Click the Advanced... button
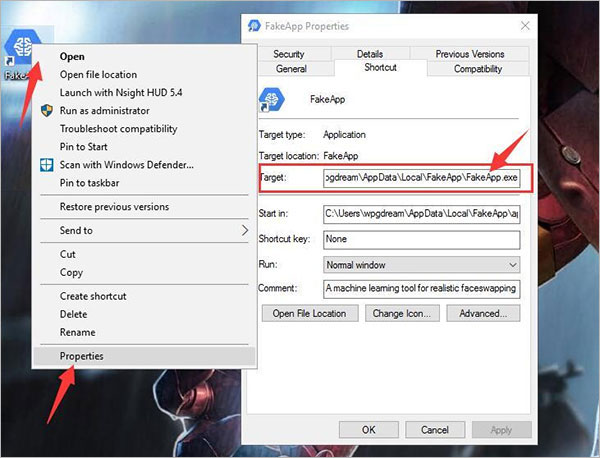This screenshot has height=458, width=600. click(483, 313)
